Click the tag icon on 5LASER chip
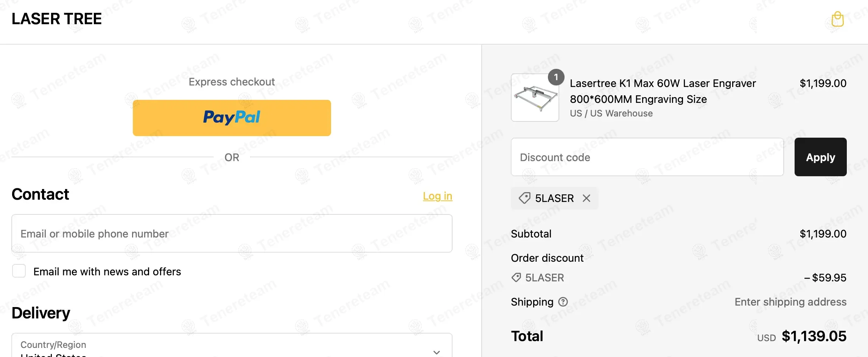 (x=524, y=198)
